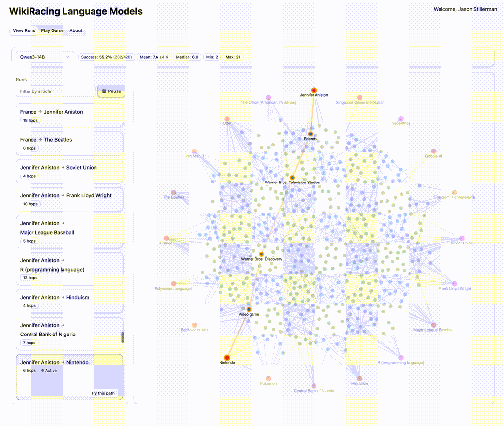The image size is (504, 426).
Task: Click the Success 55.2% statistic
Action: (106, 57)
